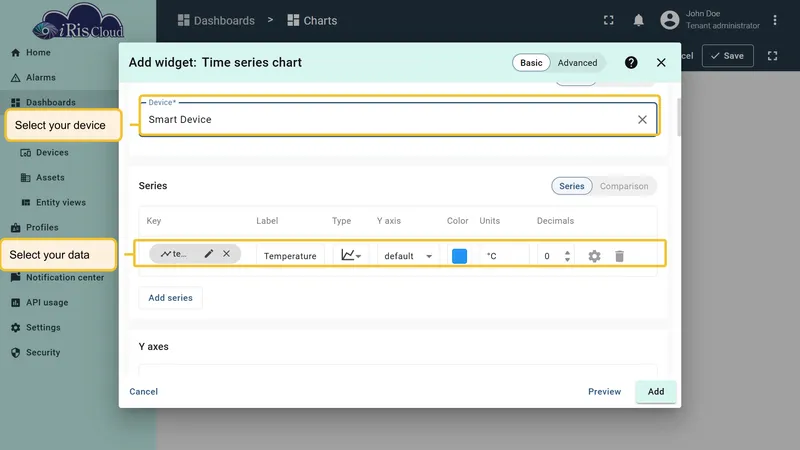Toggle fullscreen icon next to bell
Image resolution: width=800 pixels, height=450 pixels.
point(609,20)
